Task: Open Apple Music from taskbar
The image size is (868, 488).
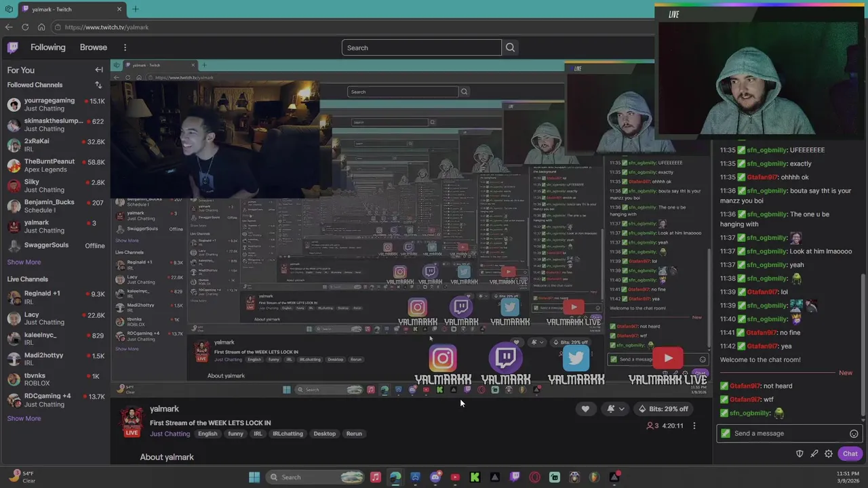Action: [x=375, y=477]
